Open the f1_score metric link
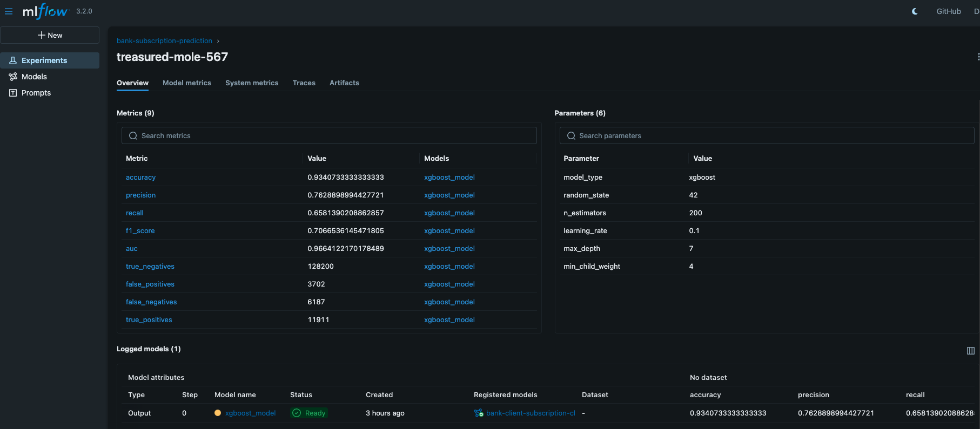The image size is (980, 429). point(140,231)
